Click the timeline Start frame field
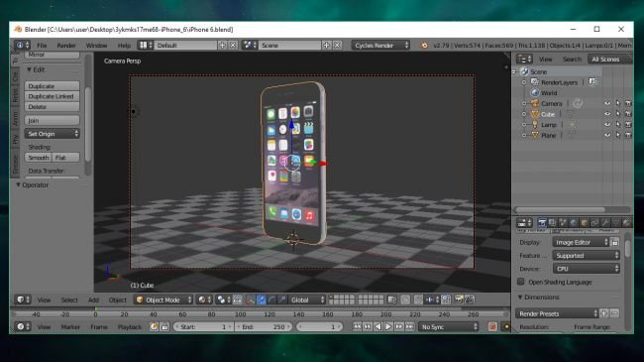Image resolution: width=644 pixels, height=362 pixels. tap(203, 326)
